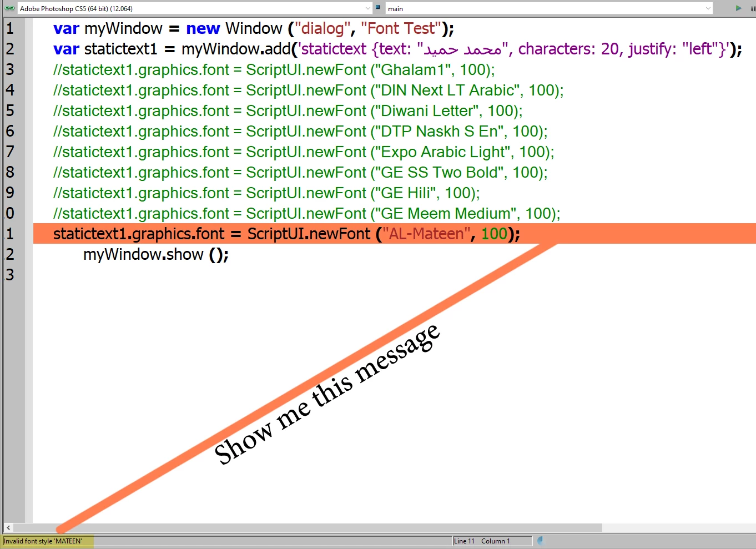Click the highlighted line with "AL-Mateen" font
The image size is (756, 549).
pyautogui.click(x=395, y=234)
